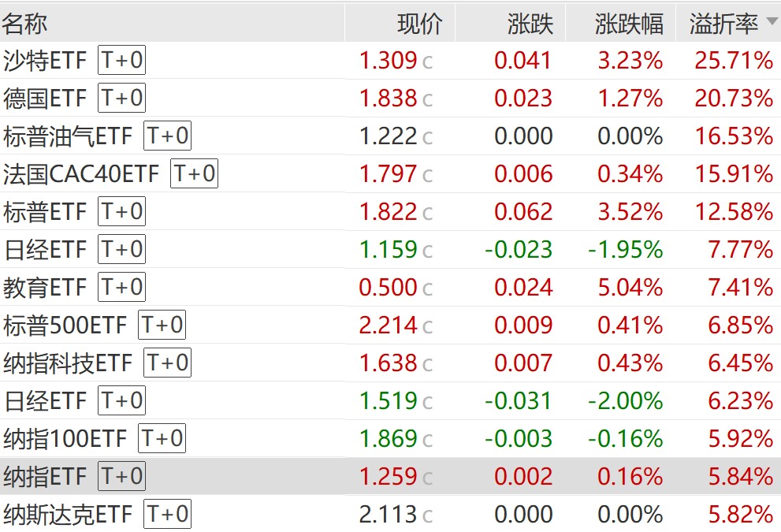Click 25.71% premium value of 沙特ETF
781x532 pixels.
click(x=734, y=61)
